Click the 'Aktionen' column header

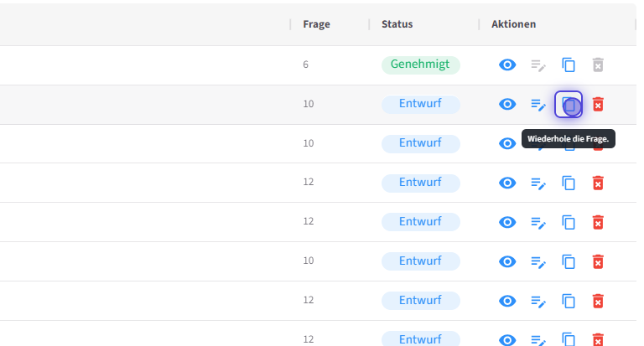click(x=513, y=24)
